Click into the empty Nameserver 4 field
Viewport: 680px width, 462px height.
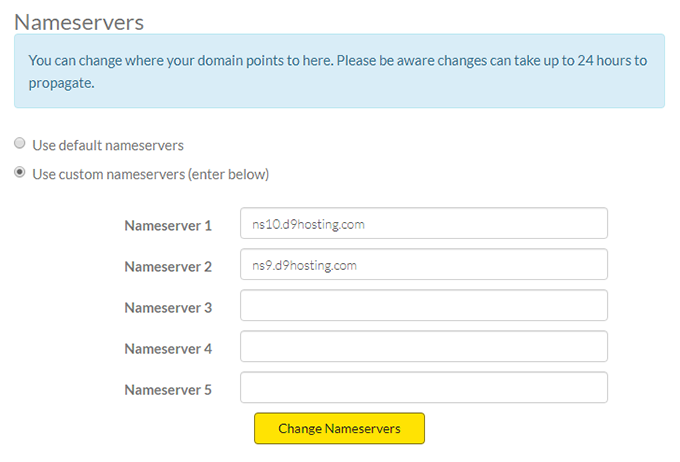(x=424, y=347)
